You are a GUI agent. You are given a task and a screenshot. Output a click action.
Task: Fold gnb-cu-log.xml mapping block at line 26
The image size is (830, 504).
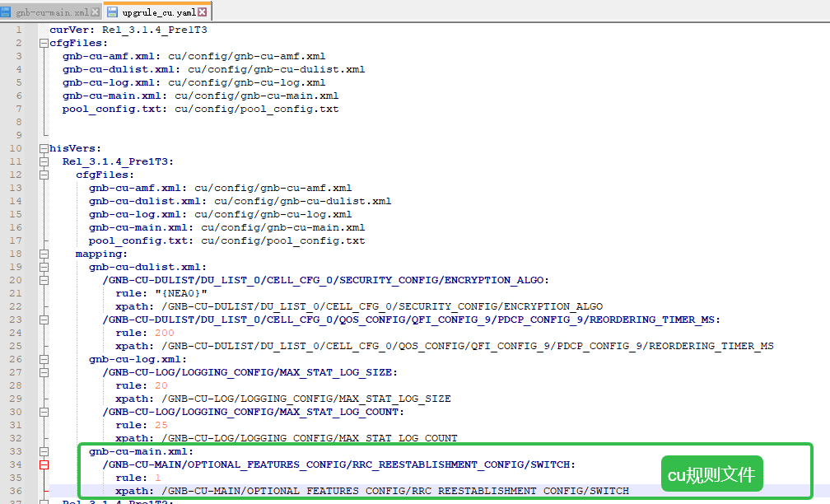tap(43, 359)
